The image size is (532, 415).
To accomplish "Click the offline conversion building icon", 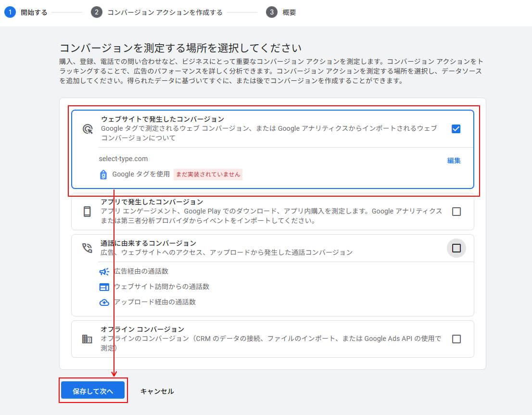I will [x=87, y=339].
